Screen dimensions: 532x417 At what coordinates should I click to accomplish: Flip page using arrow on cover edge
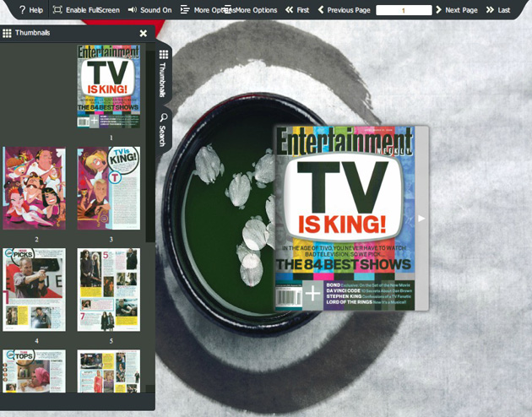point(421,219)
